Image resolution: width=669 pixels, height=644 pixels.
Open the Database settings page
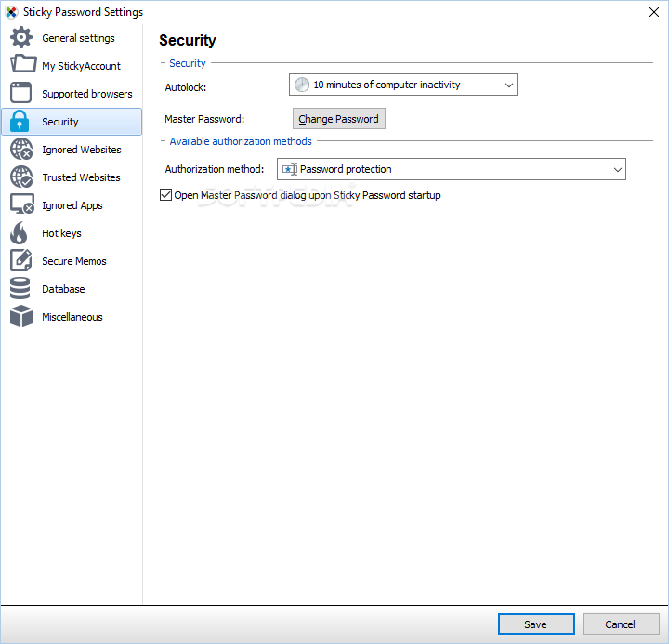(72, 289)
